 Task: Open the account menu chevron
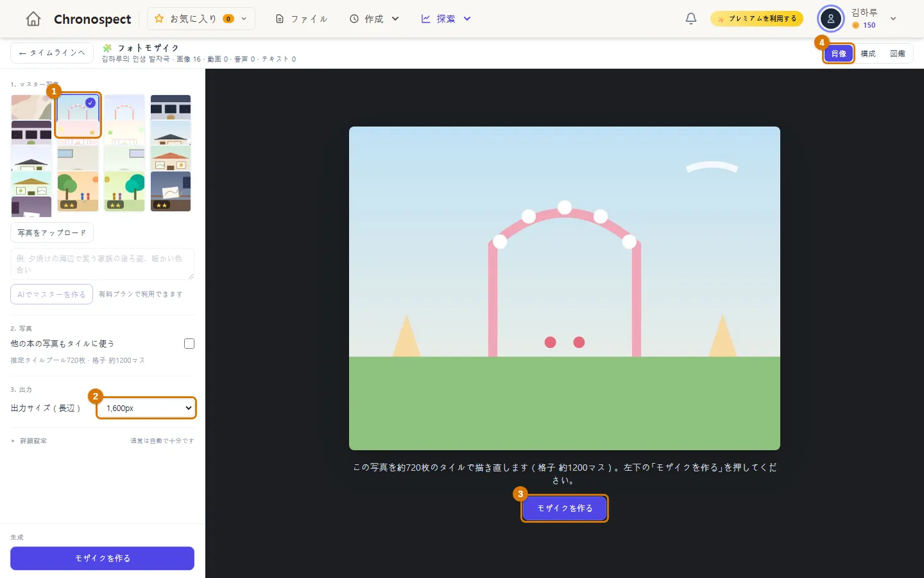893,19
